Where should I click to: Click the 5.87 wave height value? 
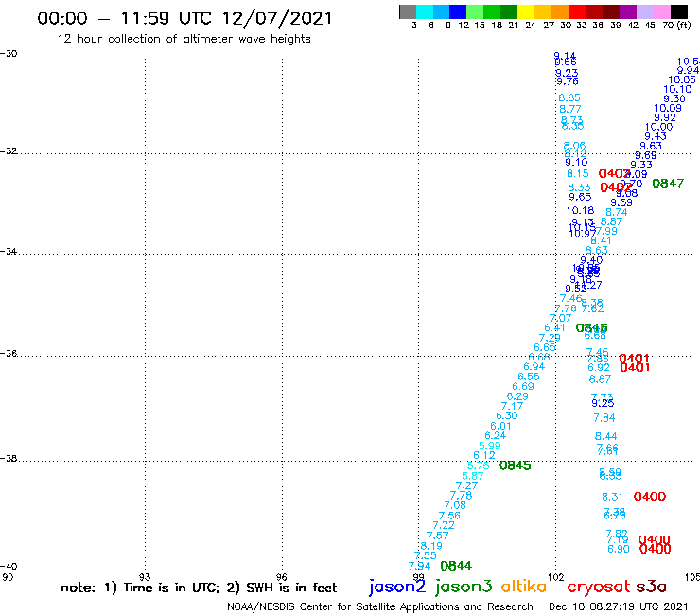(473, 476)
